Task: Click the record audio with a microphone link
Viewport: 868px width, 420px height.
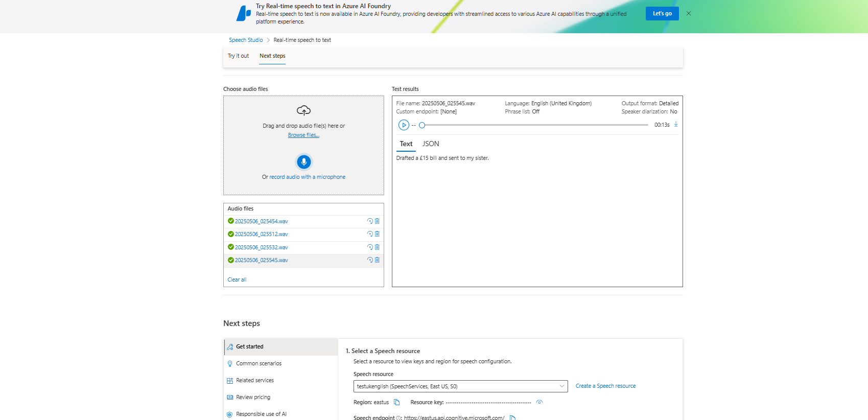Action: tap(308, 177)
